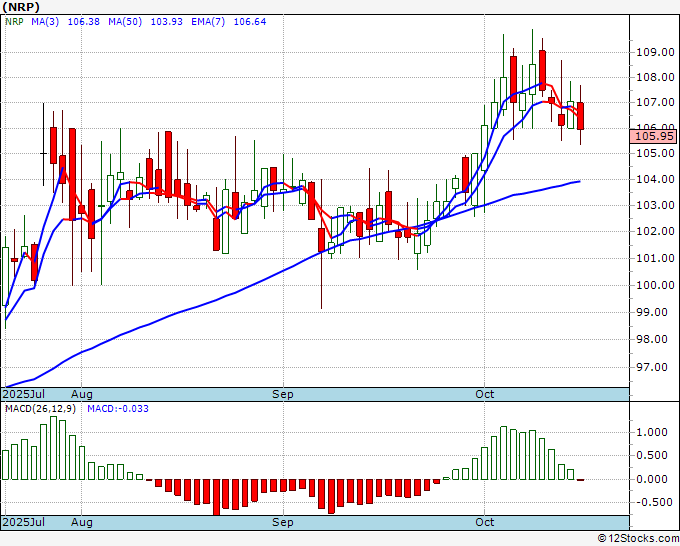Click the latest red candlestick near 105.95
The height and width of the screenshot is (546, 680).
point(580,116)
